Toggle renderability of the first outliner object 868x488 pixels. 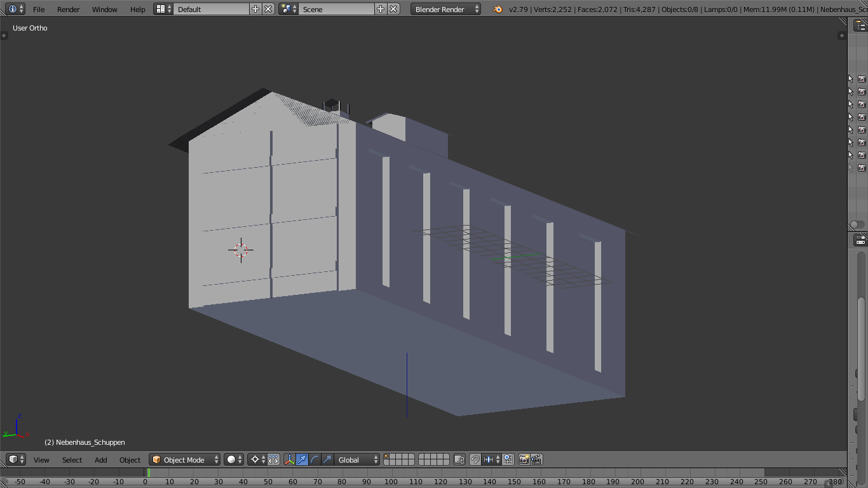pos(862,79)
